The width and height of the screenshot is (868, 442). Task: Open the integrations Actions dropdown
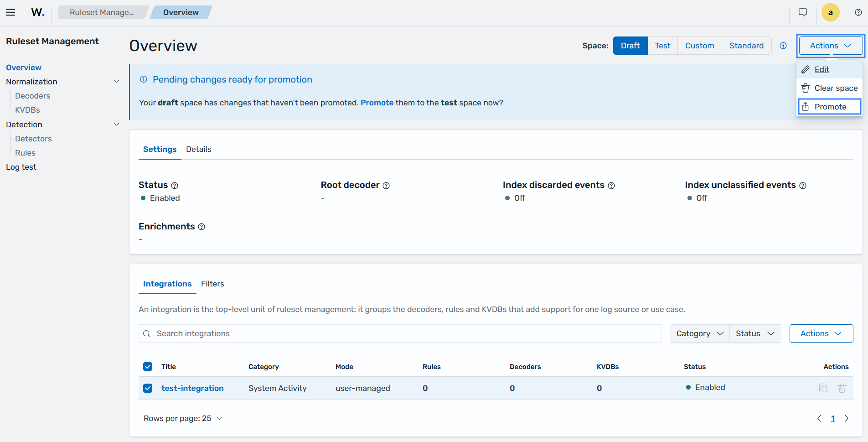click(x=821, y=333)
